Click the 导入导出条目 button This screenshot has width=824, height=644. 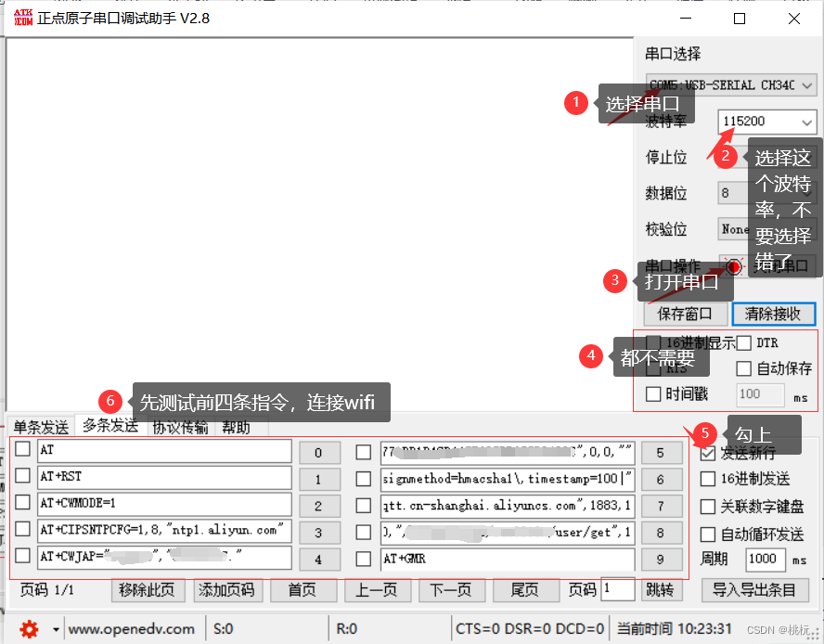(x=754, y=590)
